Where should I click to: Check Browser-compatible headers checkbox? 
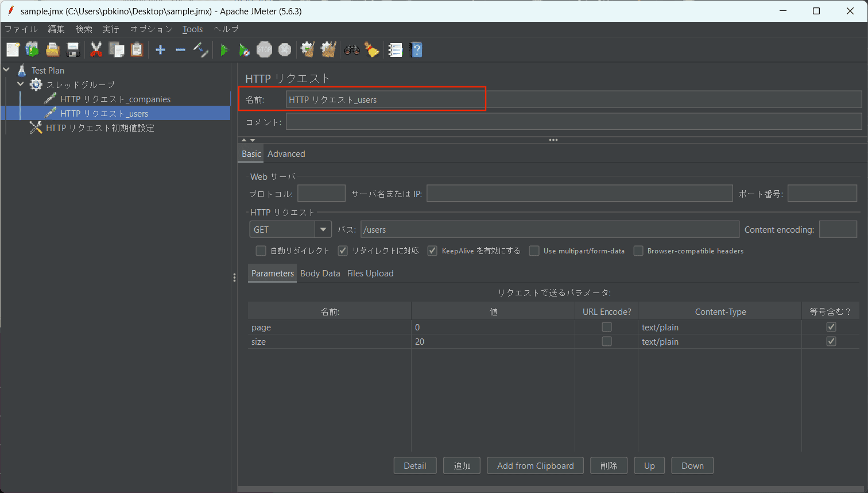[x=638, y=251]
